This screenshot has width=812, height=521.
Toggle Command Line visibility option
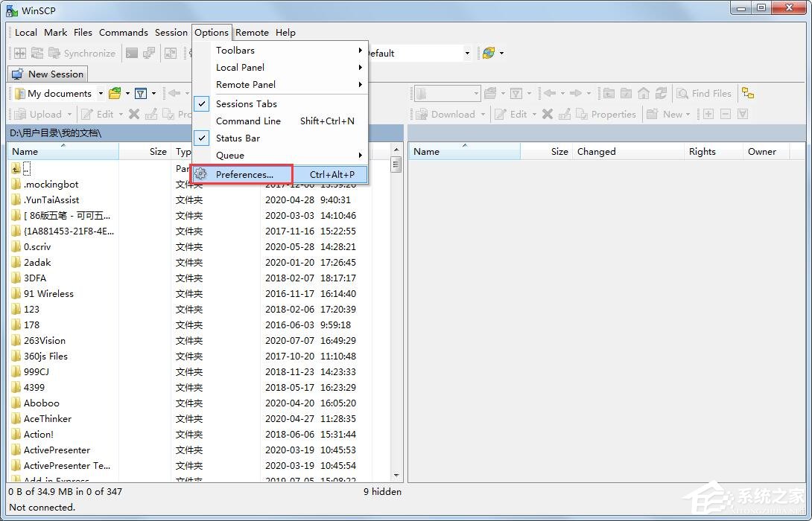tap(248, 121)
